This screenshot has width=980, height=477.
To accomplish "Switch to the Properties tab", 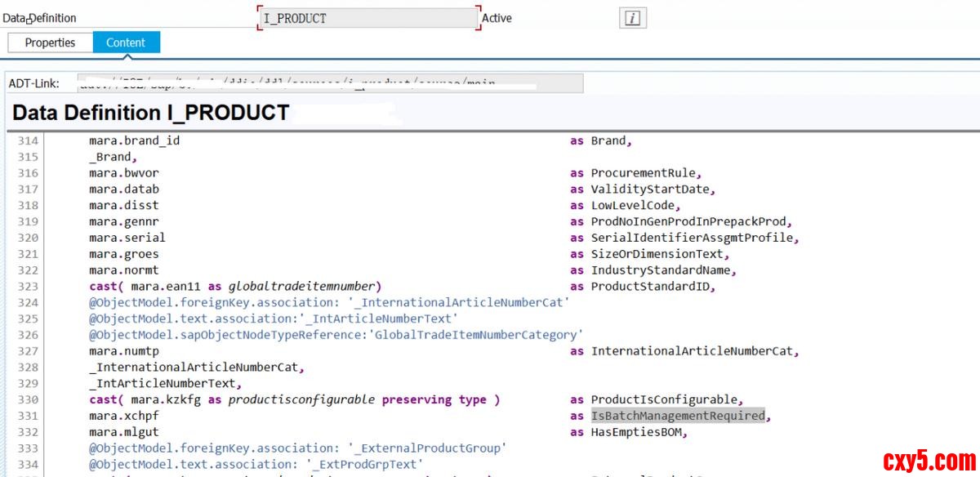I will 50,42.
